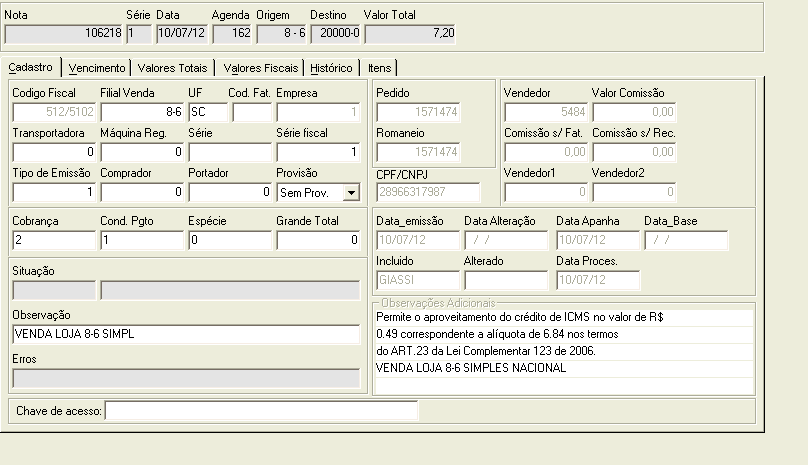Focus the Transportadora field
This screenshot has width=808, height=465.
click(54, 152)
